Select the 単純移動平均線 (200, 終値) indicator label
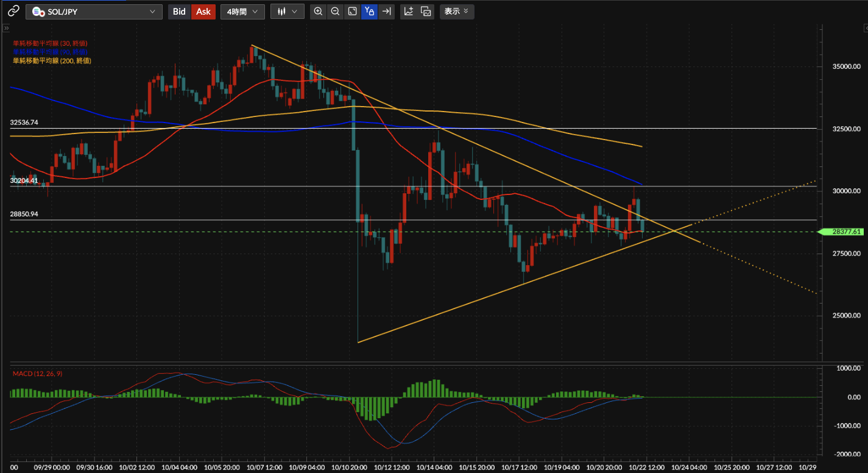This screenshot has height=473, width=868. 52,60
